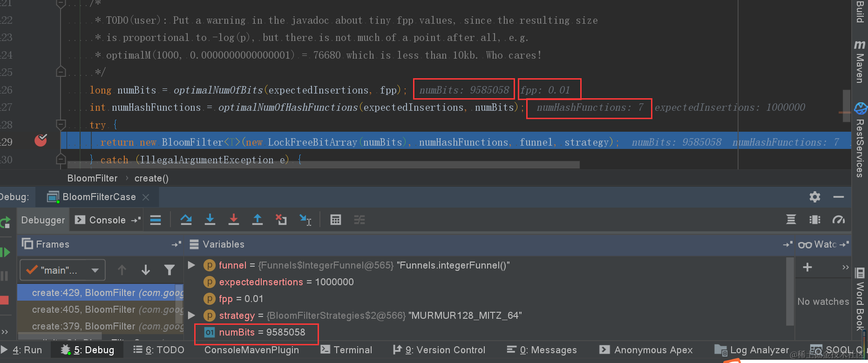Click the Step Into icon
This screenshot has height=363, width=868.
pyautogui.click(x=210, y=220)
